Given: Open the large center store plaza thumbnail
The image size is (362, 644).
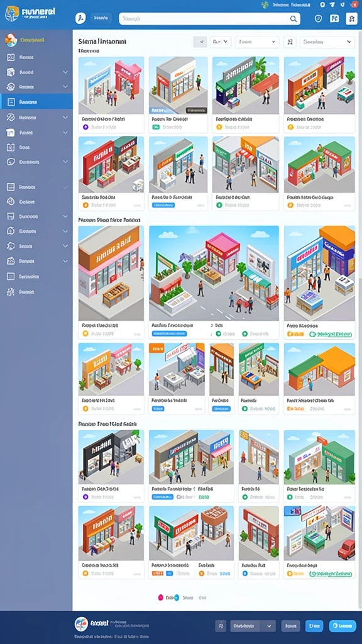Looking at the screenshot, I should tap(214, 273).
